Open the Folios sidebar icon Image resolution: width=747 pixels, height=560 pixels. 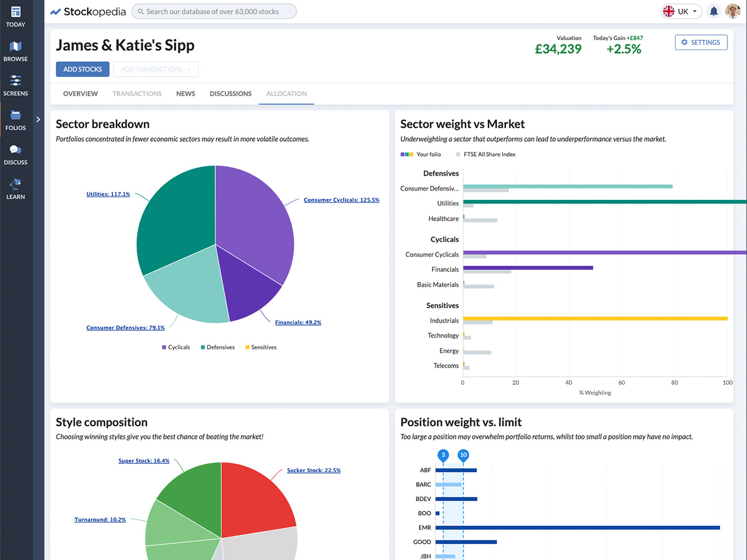point(16,120)
